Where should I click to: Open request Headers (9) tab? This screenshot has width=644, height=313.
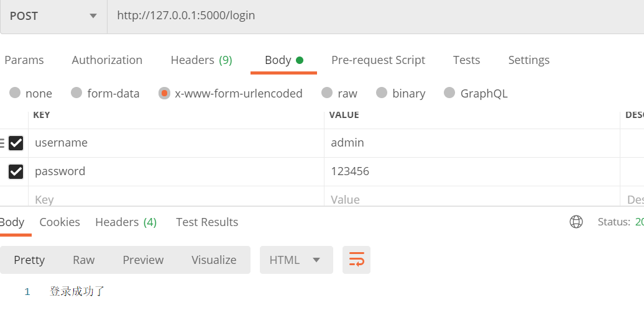click(201, 60)
